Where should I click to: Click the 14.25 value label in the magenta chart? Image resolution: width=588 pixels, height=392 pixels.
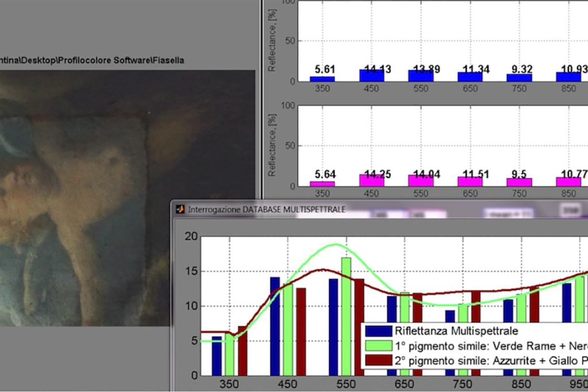[378, 174]
